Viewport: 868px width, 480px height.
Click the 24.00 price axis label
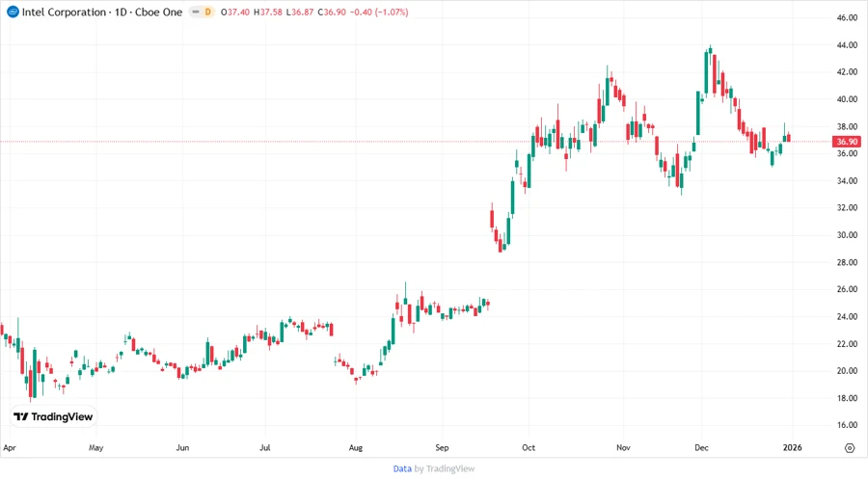[x=847, y=317]
